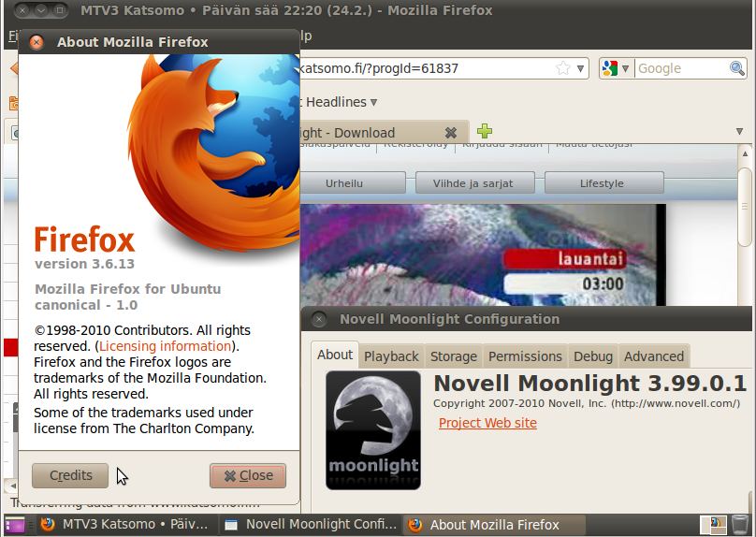The image size is (756, 537).
Task: Click the Google search input field
Action: (x=680, y=68)
